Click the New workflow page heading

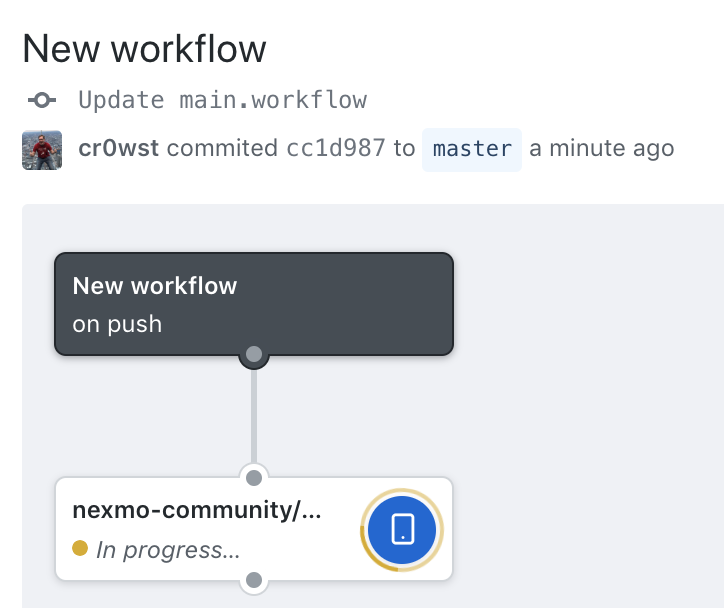(145, 48)
